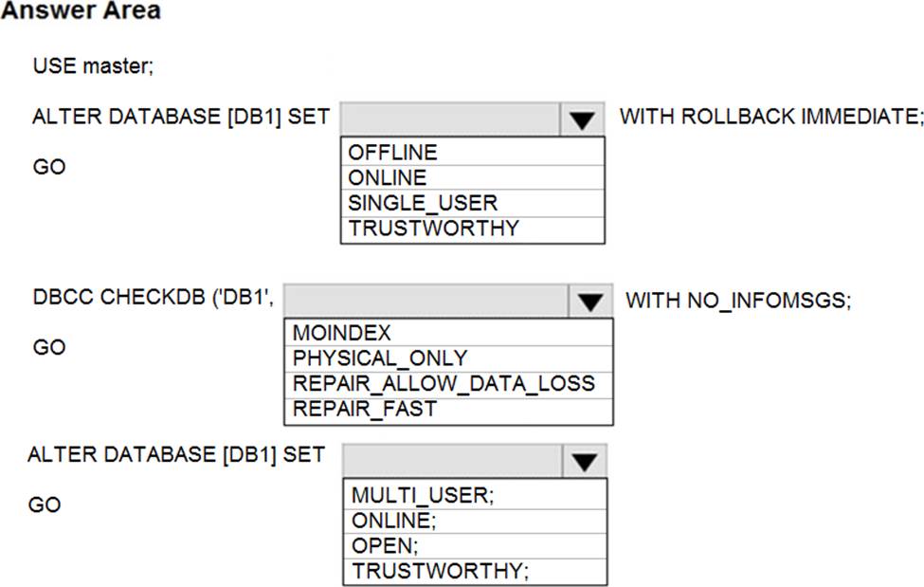Screen dimensions: 924x587
Task: Open the first ALTER DATABASE SET dropdown arrow
Action: pos(583,119)
